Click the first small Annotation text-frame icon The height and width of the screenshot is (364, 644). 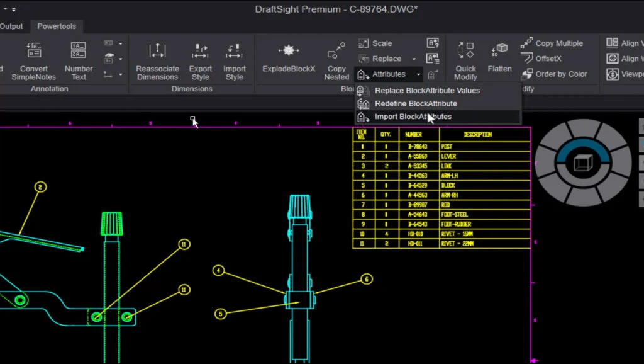[x=108, y=43]
